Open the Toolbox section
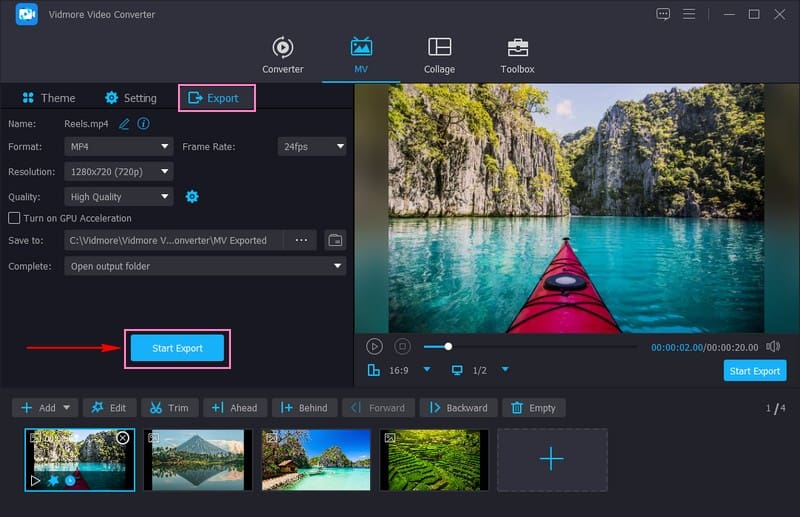This screenshot has height=517, width=800. (x=517, y=56)
